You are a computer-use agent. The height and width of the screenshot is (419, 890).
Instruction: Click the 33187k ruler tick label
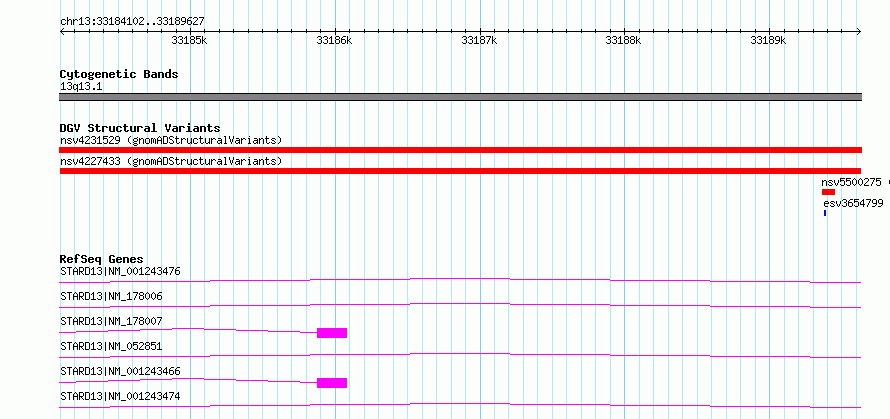480,40
